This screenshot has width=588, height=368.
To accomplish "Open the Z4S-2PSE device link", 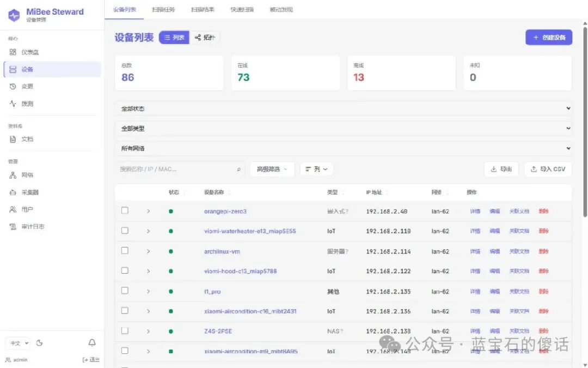I will (x=218, y=331).
